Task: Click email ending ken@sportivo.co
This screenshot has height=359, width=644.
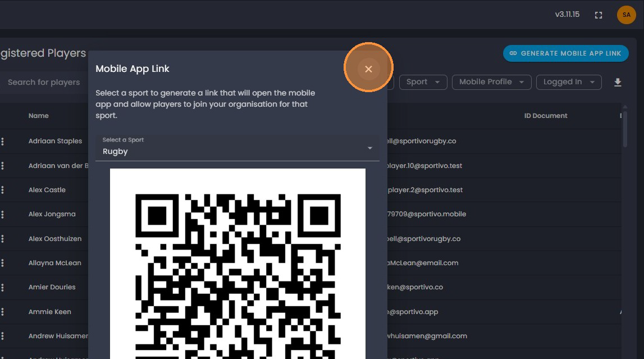Action: [415, 287]
